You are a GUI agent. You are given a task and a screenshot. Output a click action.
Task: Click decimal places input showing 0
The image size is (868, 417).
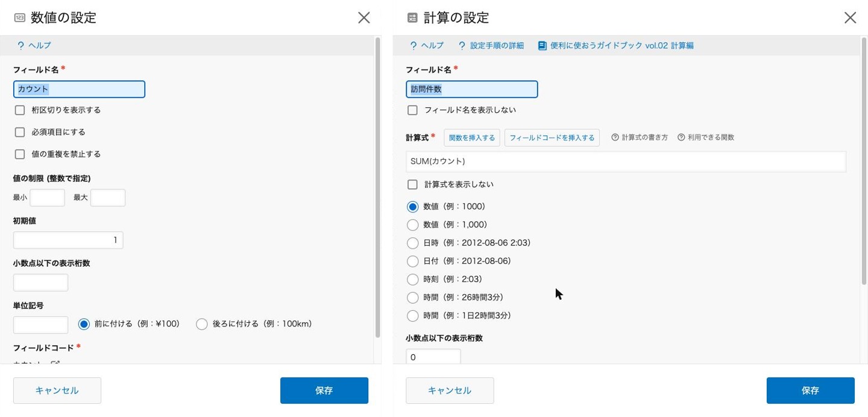pos(433,357)
